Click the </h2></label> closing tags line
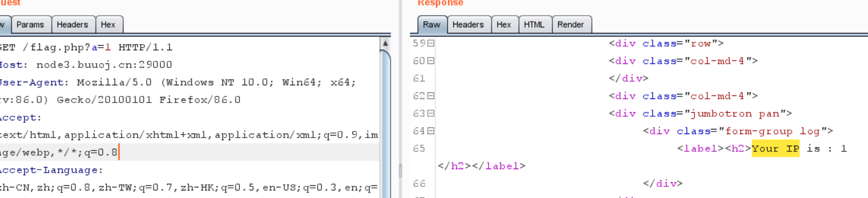This screenshot has height=198, width=868. [482, 166]
